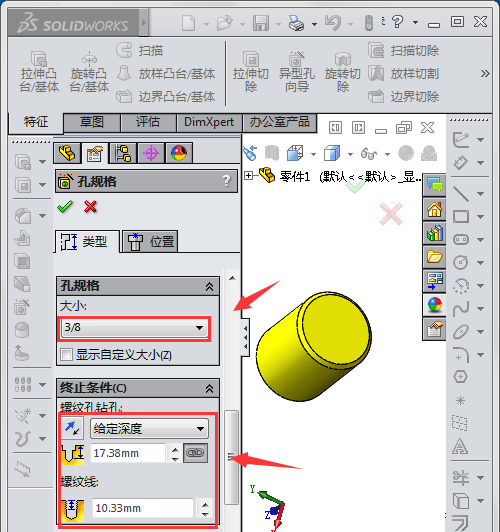Image resolution: width=500 pixels, height=532 pixels.
Task: Collapse the 孔规格 section
Action: pos(209,287)
